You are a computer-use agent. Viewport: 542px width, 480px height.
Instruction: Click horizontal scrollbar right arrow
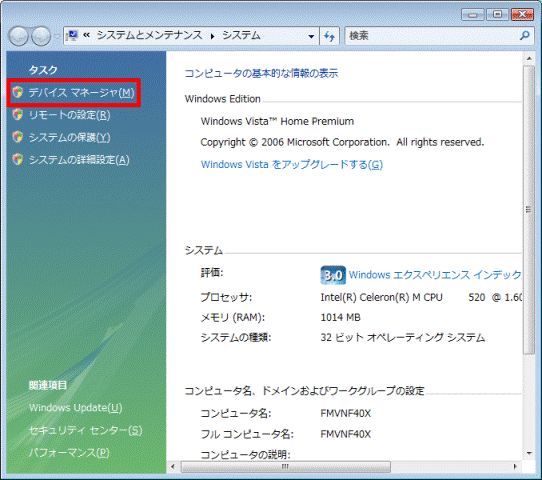pyautogui.click(x=515, y=467)
